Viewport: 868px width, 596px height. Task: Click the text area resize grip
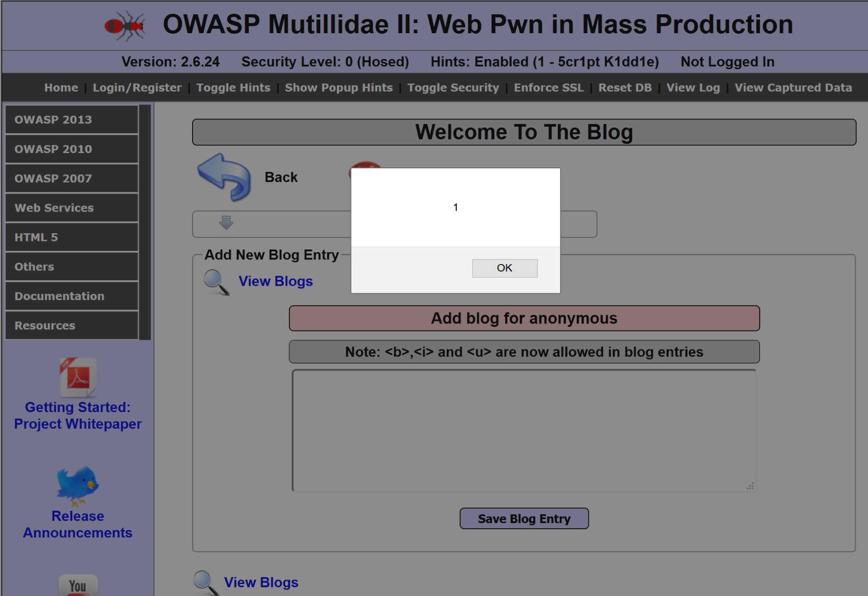pos(751,486)
